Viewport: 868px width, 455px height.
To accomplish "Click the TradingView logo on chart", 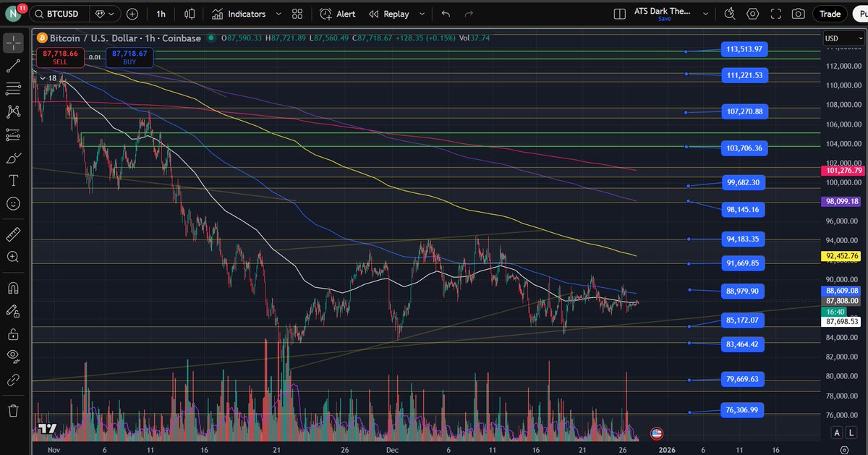I will click(x=48, y=429).
